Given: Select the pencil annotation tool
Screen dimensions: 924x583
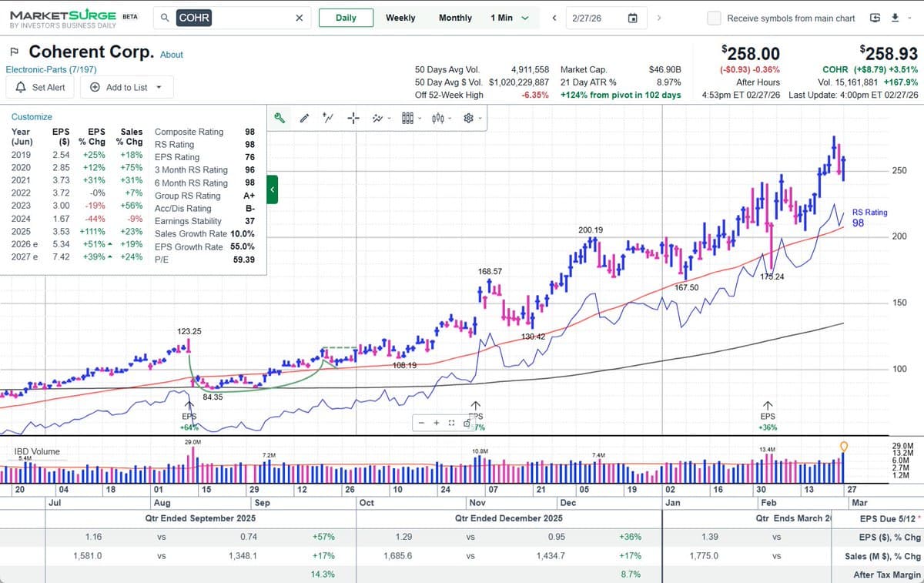Looking at the screenshot, I should click(305, 117).
